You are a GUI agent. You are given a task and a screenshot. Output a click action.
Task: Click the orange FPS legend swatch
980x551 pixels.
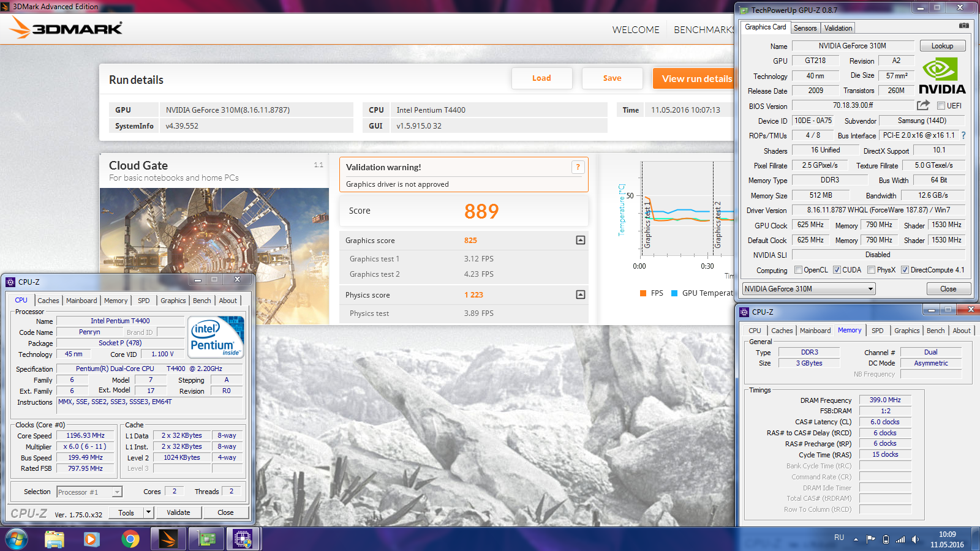tap(643, 293)
